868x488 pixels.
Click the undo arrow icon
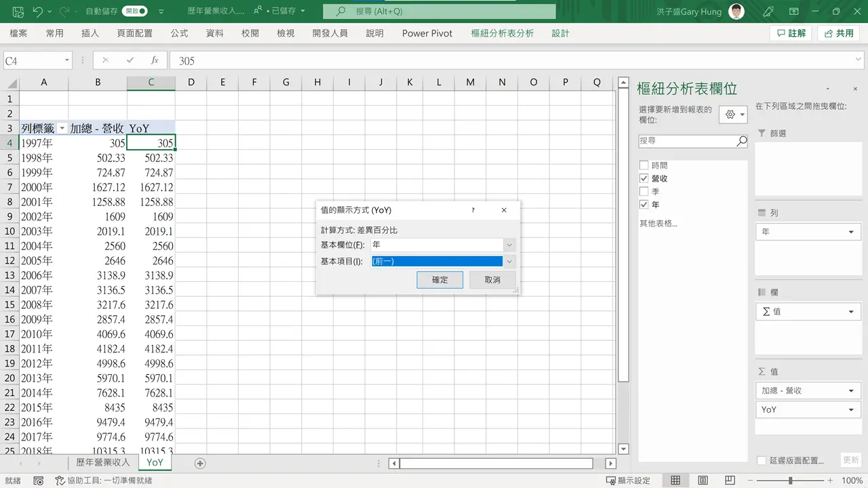click(x=38, y=12)
